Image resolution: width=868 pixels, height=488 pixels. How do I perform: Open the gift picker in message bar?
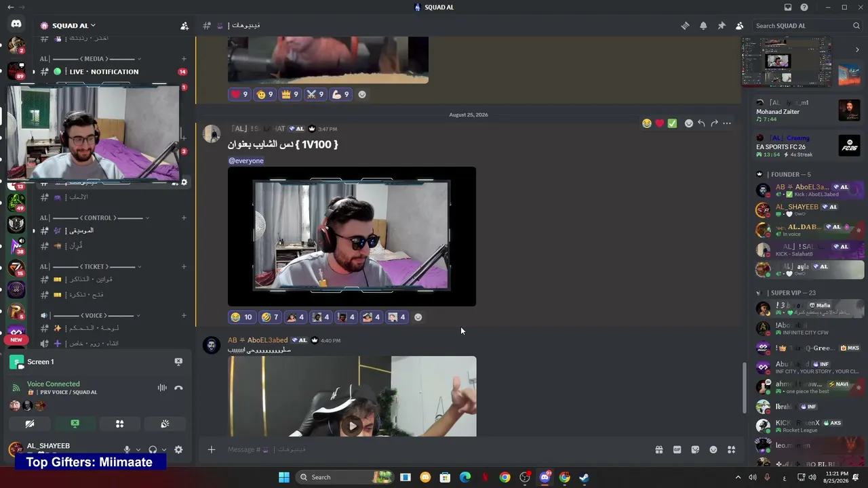[658, 449]
